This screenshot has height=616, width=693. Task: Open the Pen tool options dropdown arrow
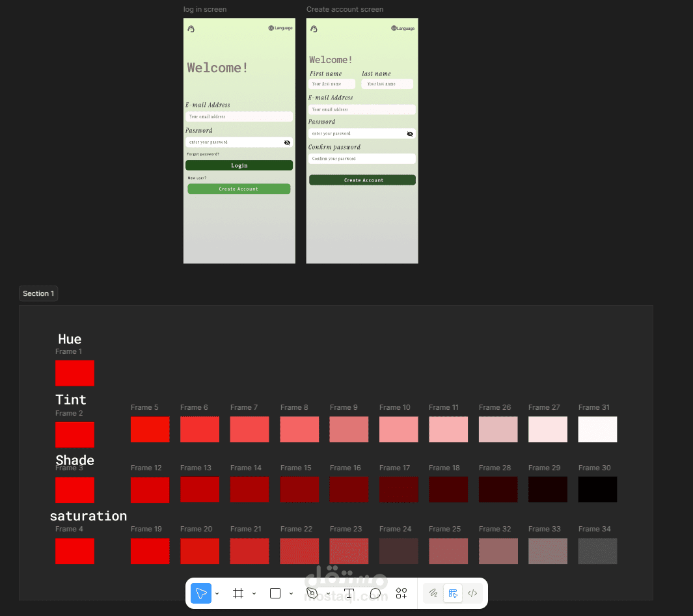pyautogui.click(x=329, y=593)
